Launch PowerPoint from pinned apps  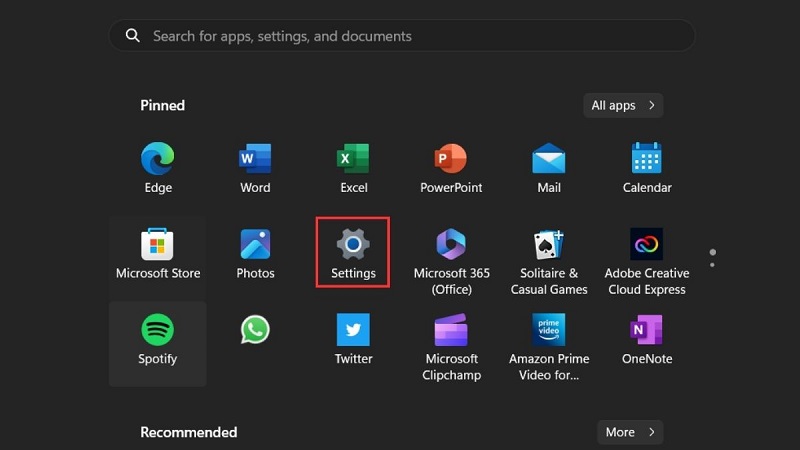pos(451,159)
